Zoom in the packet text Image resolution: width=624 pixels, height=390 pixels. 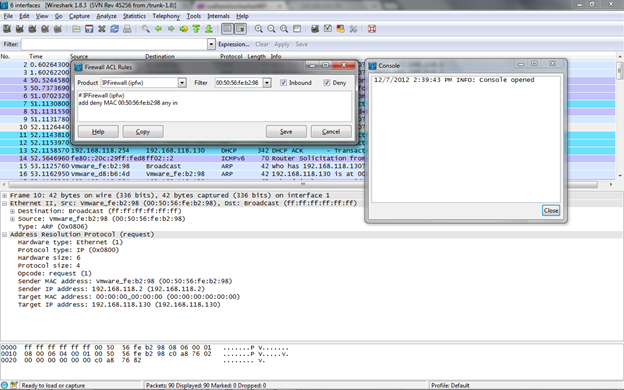pos(259,29)
